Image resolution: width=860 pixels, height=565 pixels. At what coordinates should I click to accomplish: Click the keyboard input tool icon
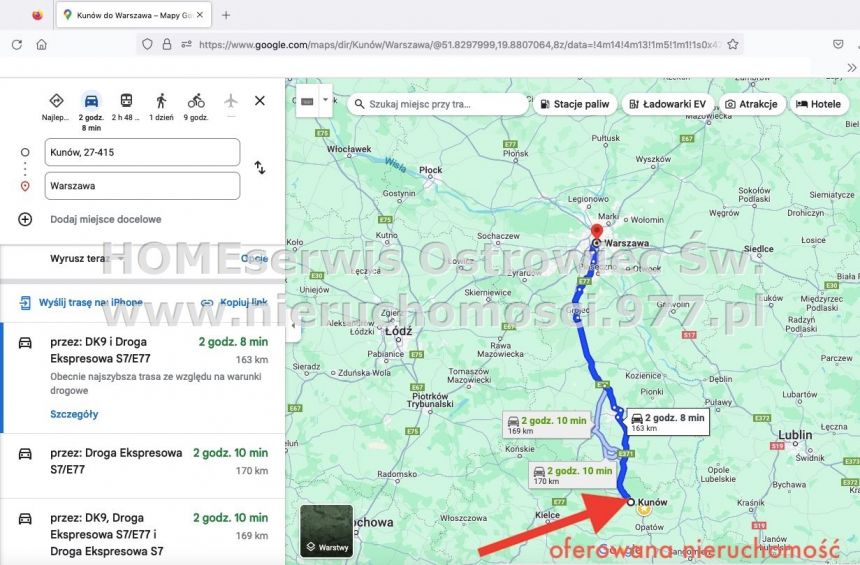(x=307, y=101)
